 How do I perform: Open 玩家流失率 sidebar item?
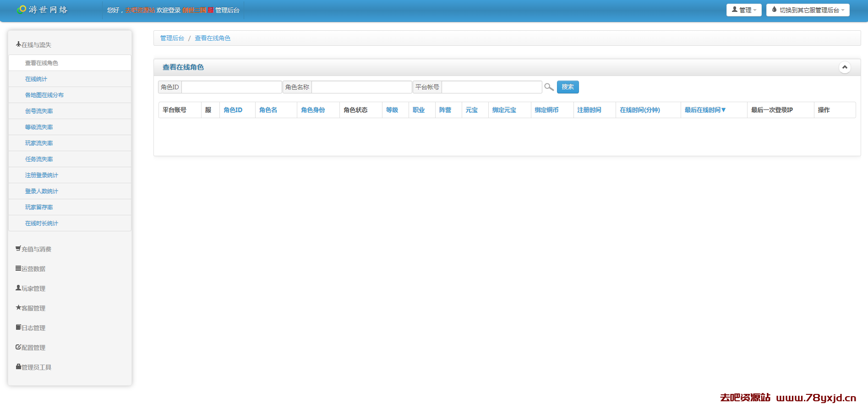coord(70,143)
